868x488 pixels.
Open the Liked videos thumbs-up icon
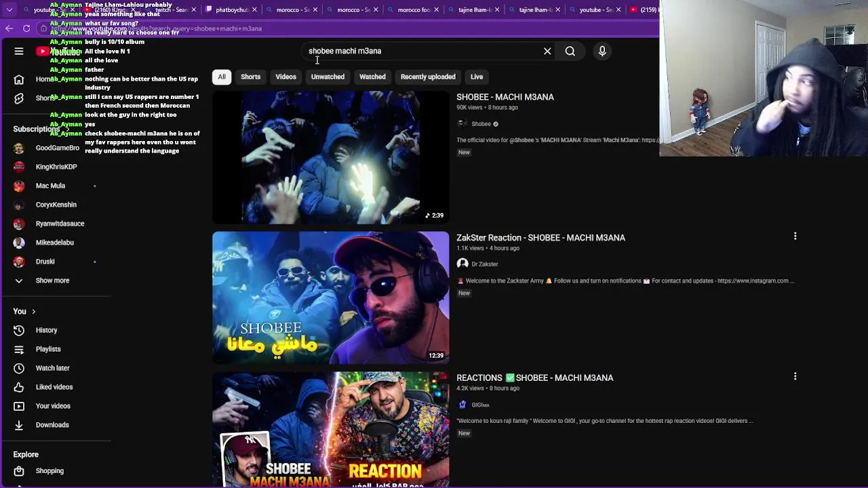click(x=19, y=387)
